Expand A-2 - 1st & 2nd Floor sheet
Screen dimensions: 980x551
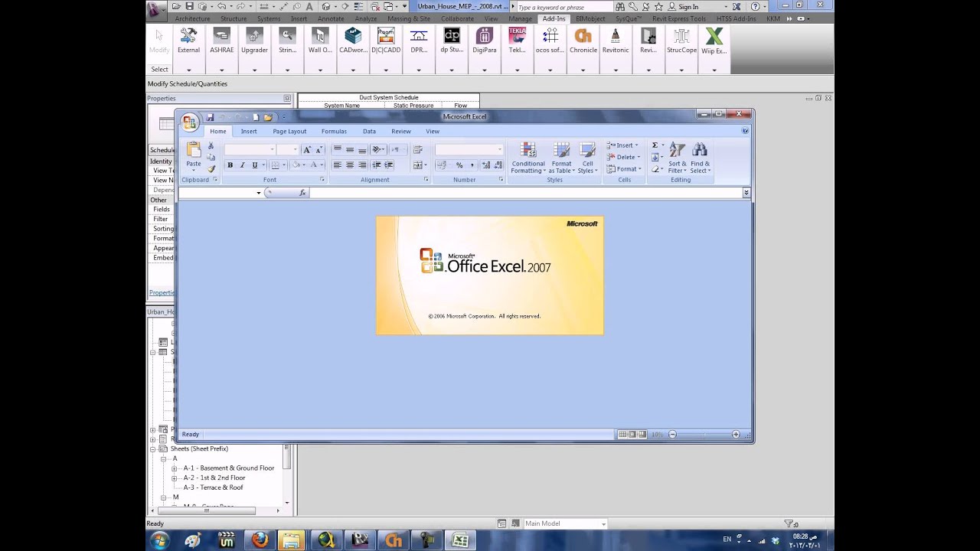(x=175, y=478)
